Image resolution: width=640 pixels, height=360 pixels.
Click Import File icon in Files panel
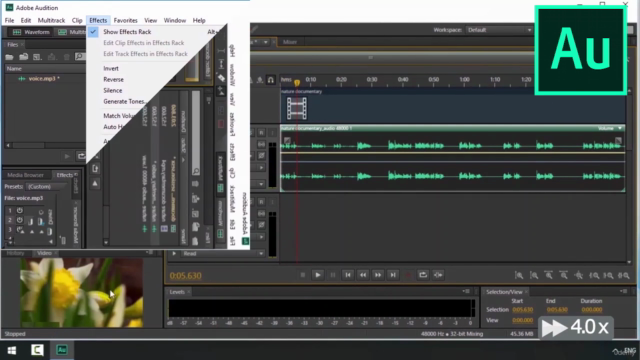24,57
